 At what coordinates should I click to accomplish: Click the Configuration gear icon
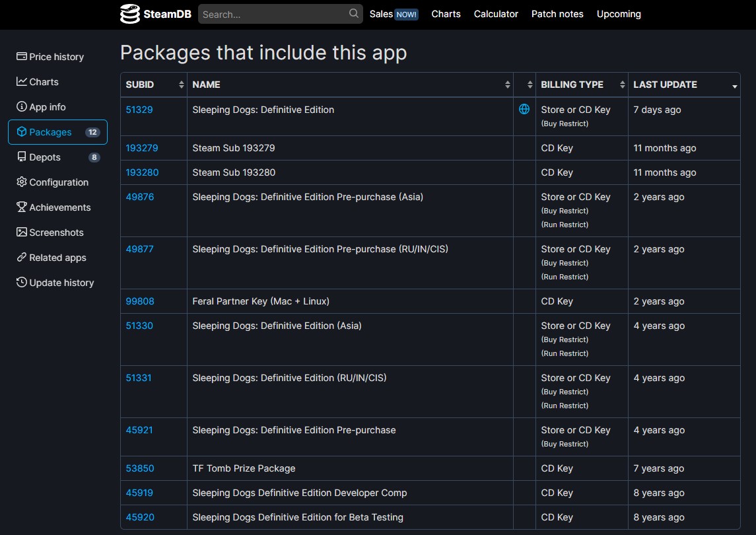[x=22, y=182]
